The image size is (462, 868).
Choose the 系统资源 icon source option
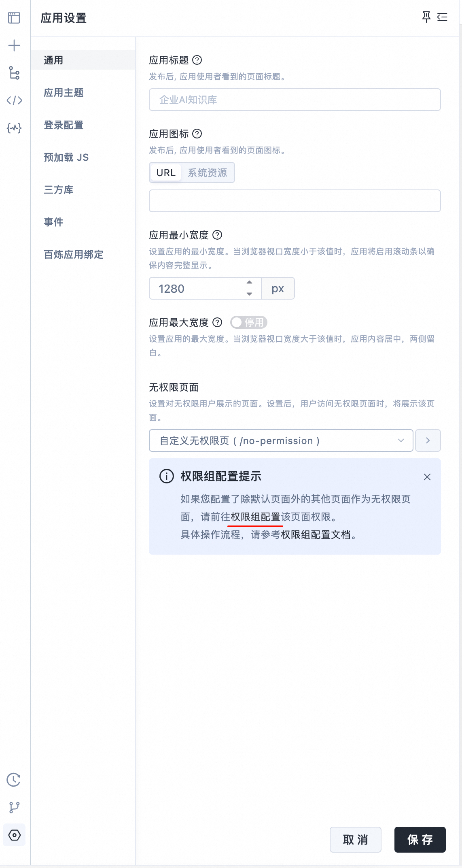point(207,172)
